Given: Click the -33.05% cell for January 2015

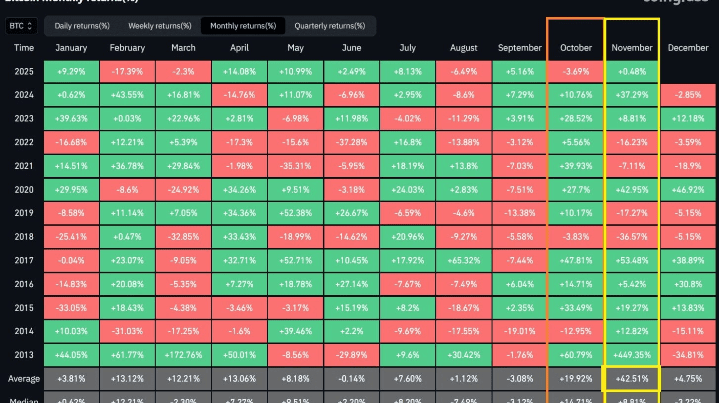Looking at the screenshot, I should (x=71, y=308).
